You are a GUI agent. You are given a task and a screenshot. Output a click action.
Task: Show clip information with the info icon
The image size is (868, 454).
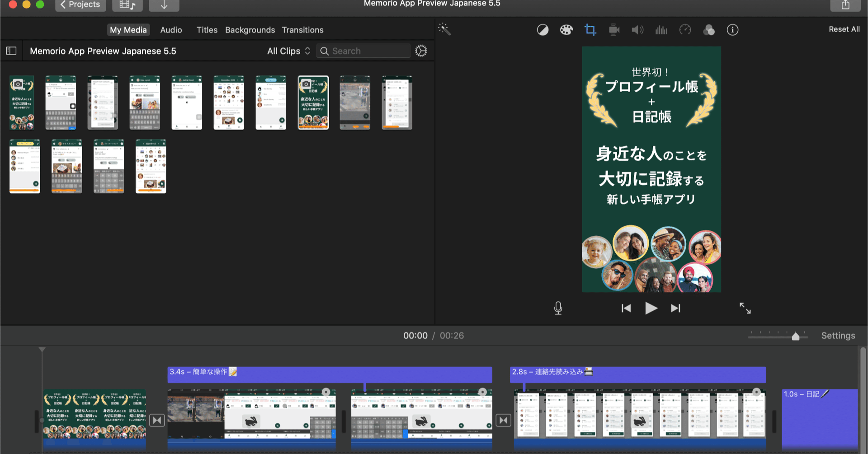(732, 30)
